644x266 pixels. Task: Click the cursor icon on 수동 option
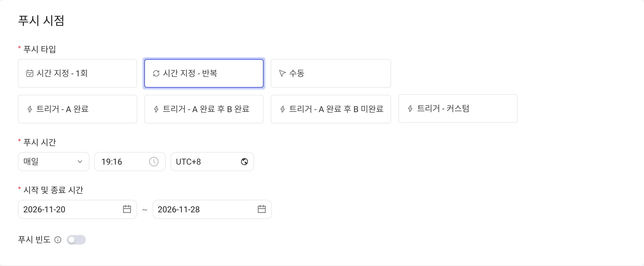[282, 73]
